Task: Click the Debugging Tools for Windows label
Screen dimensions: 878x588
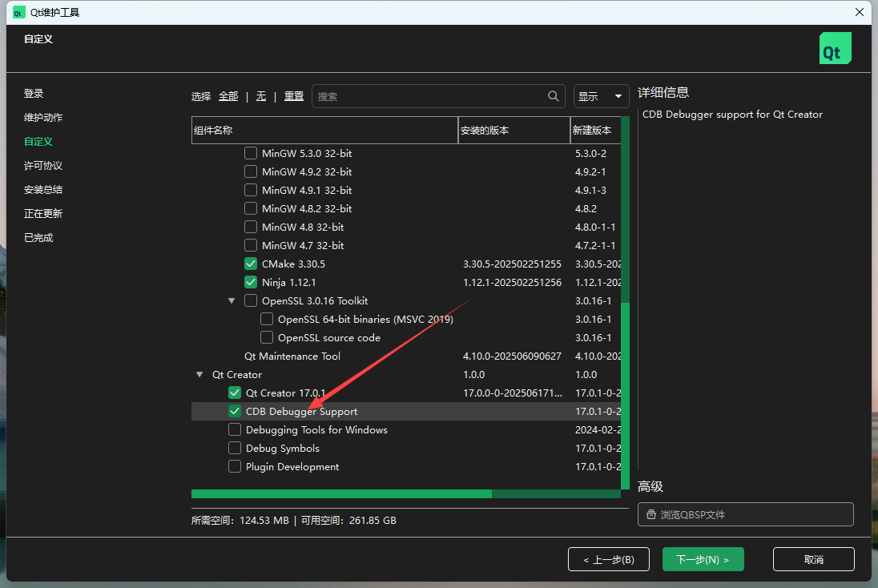Action: pos(316,429)
